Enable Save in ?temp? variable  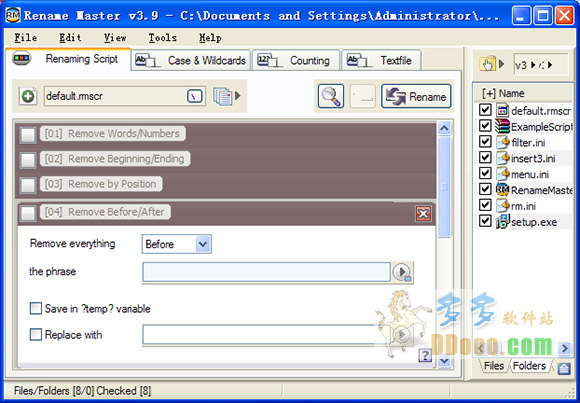[36, 308]
